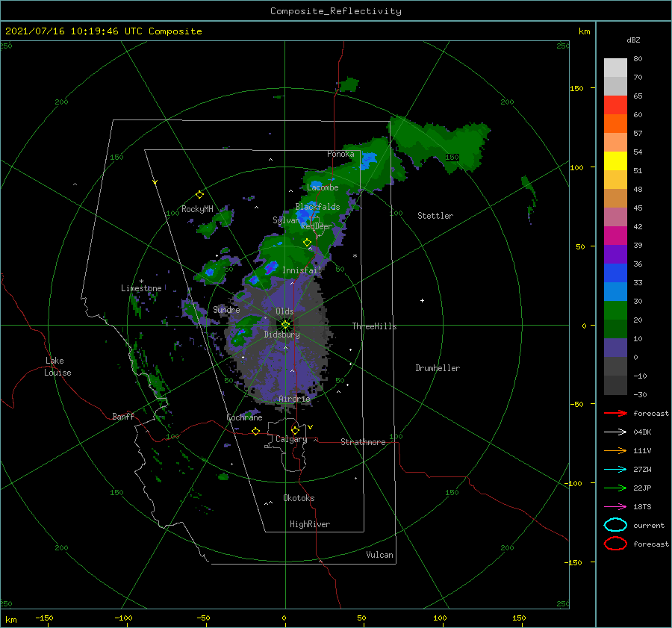Select the bright green 20-30 dBZ swatch
Image resolution: width=672 pixels, height=628 pixels.
tap(615, 311)
